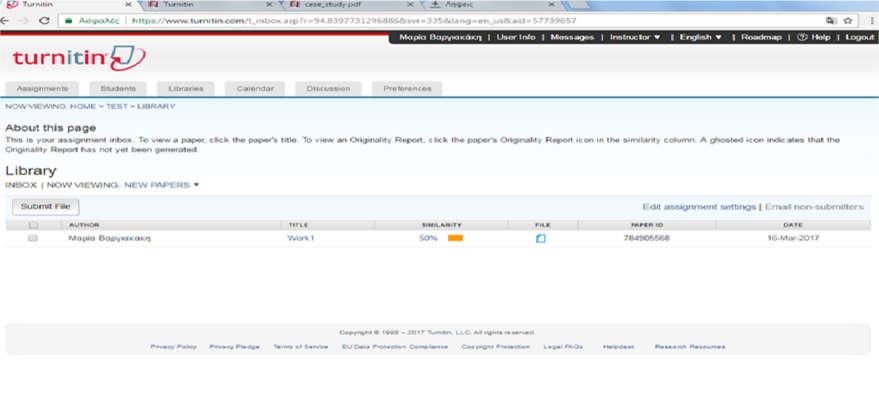Viewport: 879px width, 407px height.
Task: Select the paper ID 784905568
Action: (x=646, y=238)
